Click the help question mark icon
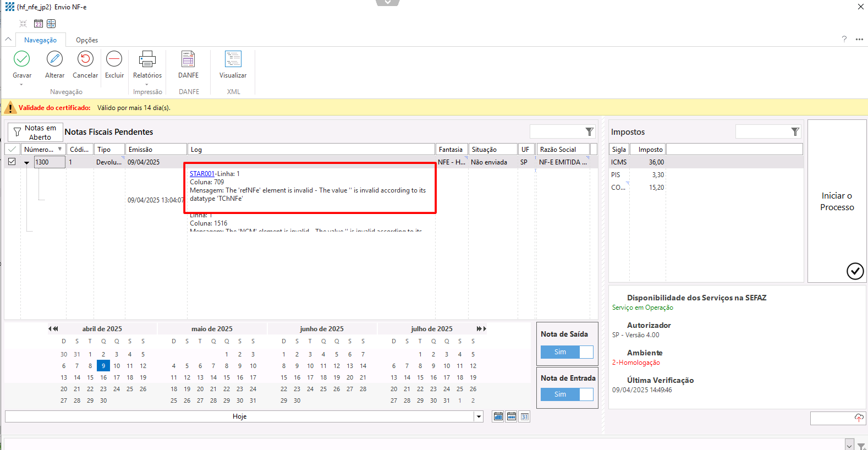Screen dimensions: 868x450 [x=844, y=39]
